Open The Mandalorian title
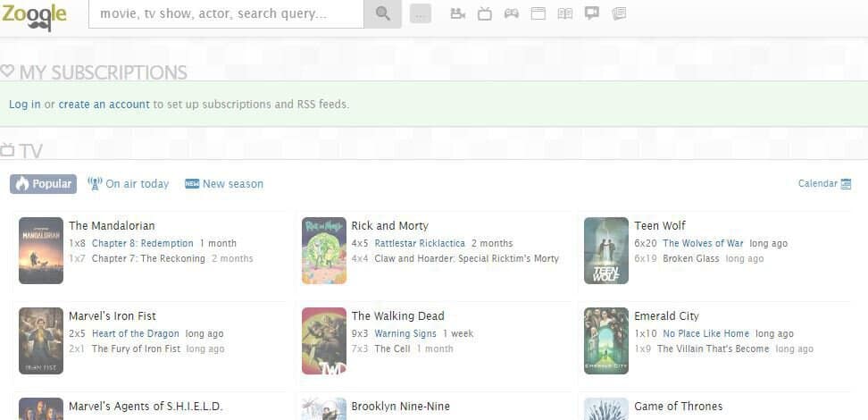 [x=112, y=225]
